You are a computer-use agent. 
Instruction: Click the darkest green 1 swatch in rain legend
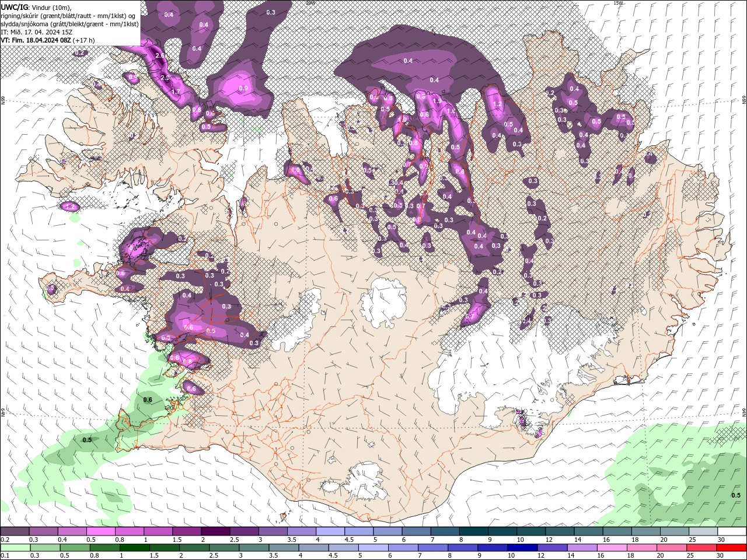pyautogui.click(x=135, y=548)
